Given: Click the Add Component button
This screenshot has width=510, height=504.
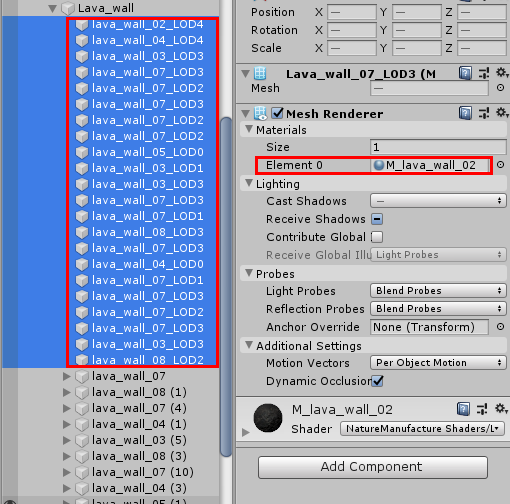Looking at the screenshot, I should pos(373,467).
